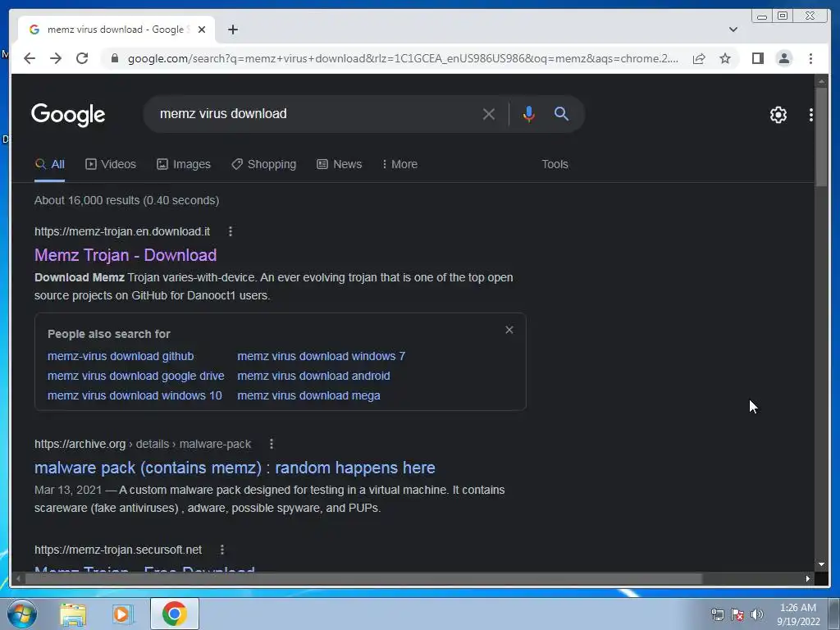Image resolution: width=840 pixels, height=630 pixels.
Task: Click the vertical scrollbar thumb
Action: pyautogui.click(x=821, y=137)
